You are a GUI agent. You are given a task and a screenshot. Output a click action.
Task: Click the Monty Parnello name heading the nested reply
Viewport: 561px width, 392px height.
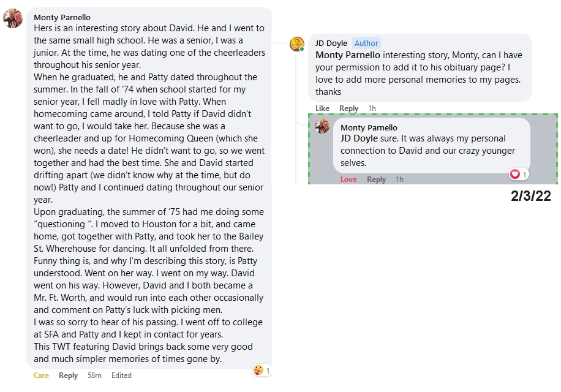pos(369,127)
